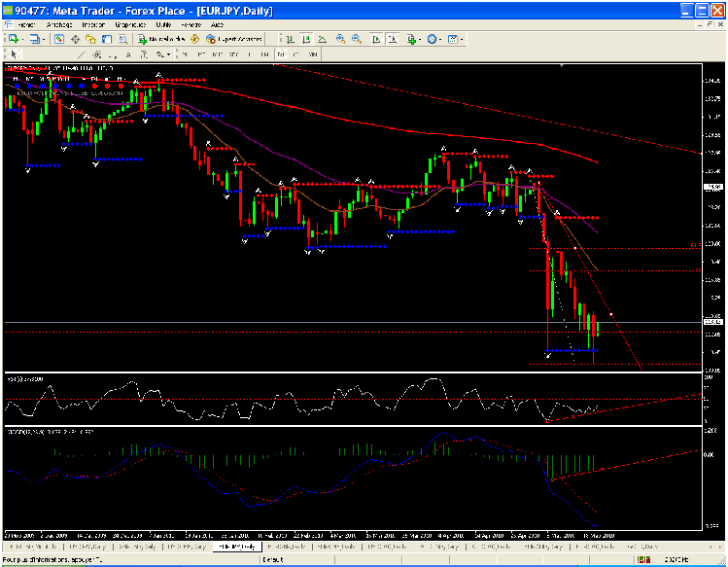Image resolution: width=728 pixels, height=567 pixels.
Task: Click the Zoom Out magnifier icon
Action: (x=357, y=39)
